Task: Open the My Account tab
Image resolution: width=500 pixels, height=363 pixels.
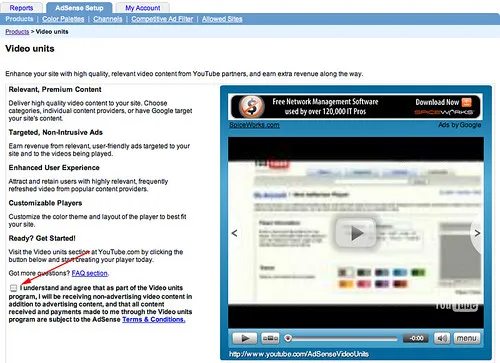Action: click(x=143, y=8)
